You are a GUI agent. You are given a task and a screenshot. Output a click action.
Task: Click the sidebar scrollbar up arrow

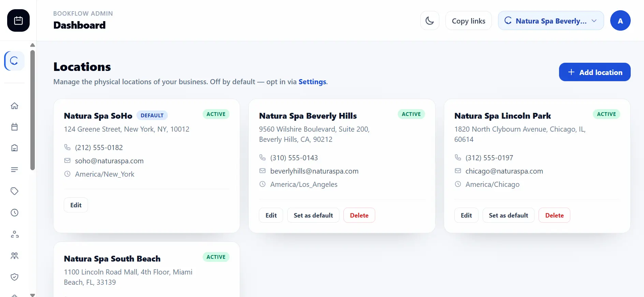point(32,45)
